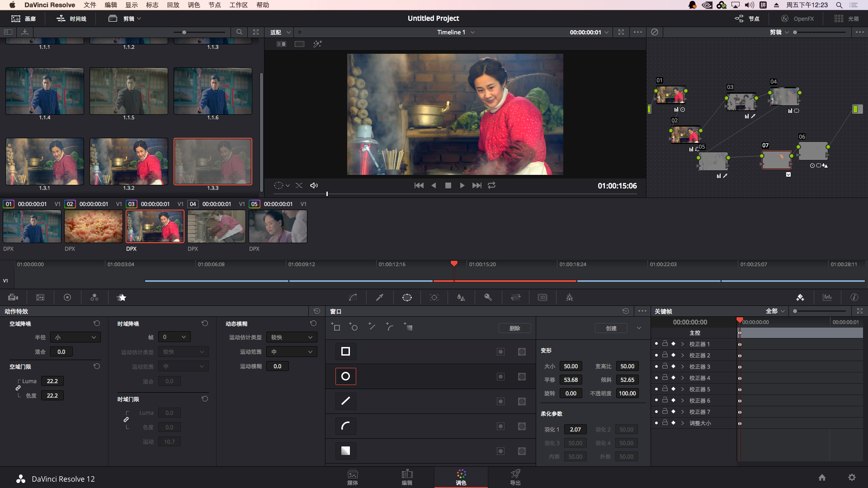Click the 创建 preset button
Screen dimensions: 868x488
pyautogui.click(x=611, y=328)
